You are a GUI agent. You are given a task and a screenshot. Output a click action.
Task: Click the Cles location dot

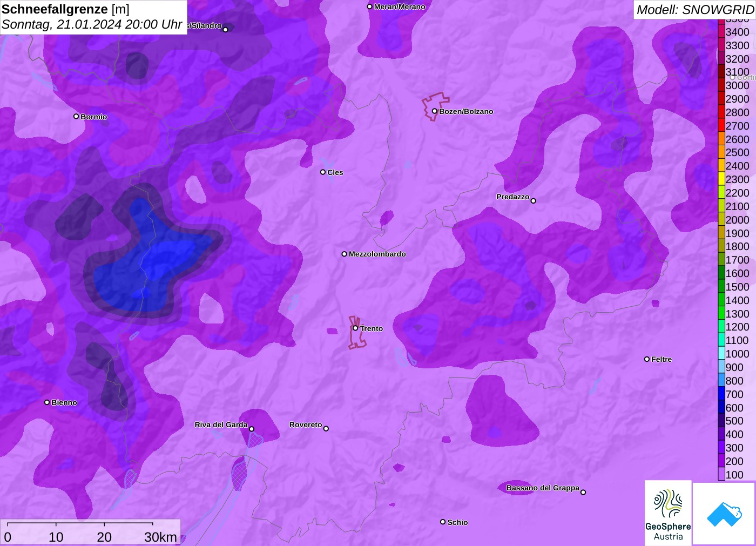click(323, 172)
